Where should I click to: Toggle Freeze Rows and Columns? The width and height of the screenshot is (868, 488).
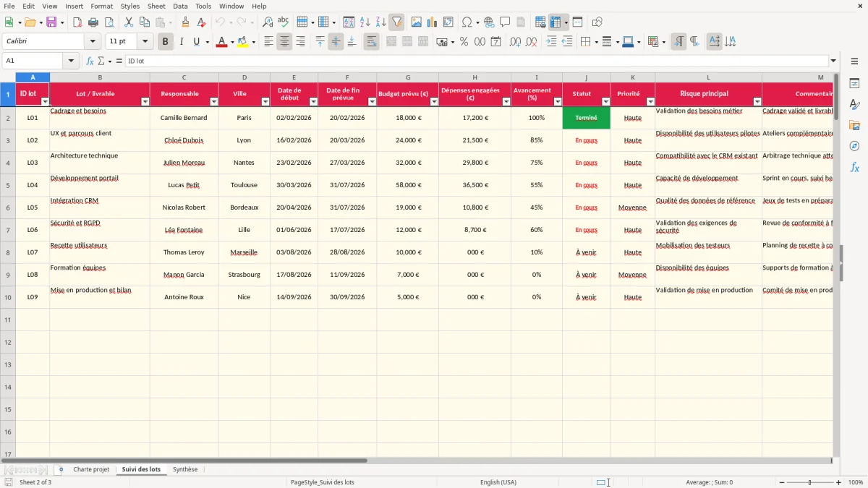[x=555, y=22]
